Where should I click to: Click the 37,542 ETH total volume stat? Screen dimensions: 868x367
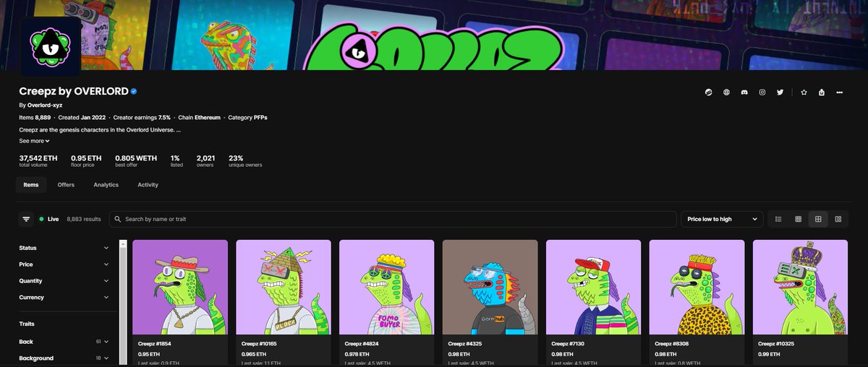(38, 160)
